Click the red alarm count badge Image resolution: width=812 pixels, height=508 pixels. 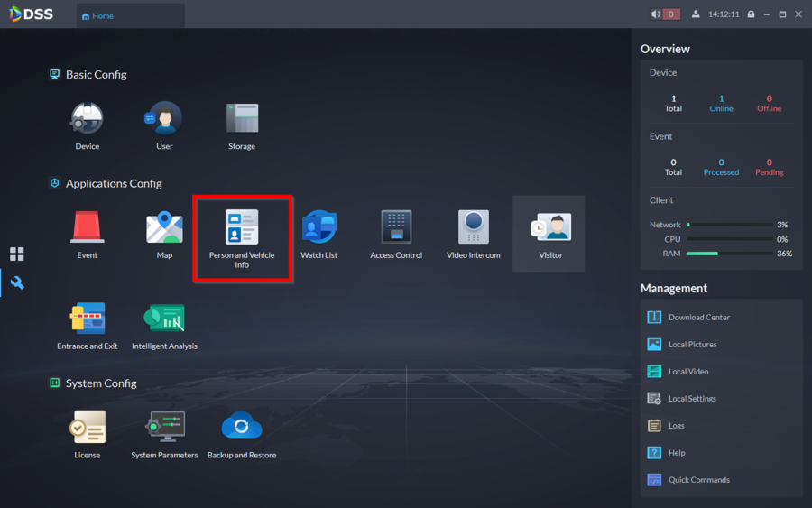point(671,14)
